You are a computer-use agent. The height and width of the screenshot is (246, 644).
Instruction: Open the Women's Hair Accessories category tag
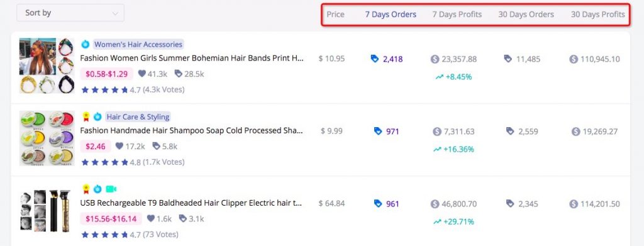pos(138,44)
